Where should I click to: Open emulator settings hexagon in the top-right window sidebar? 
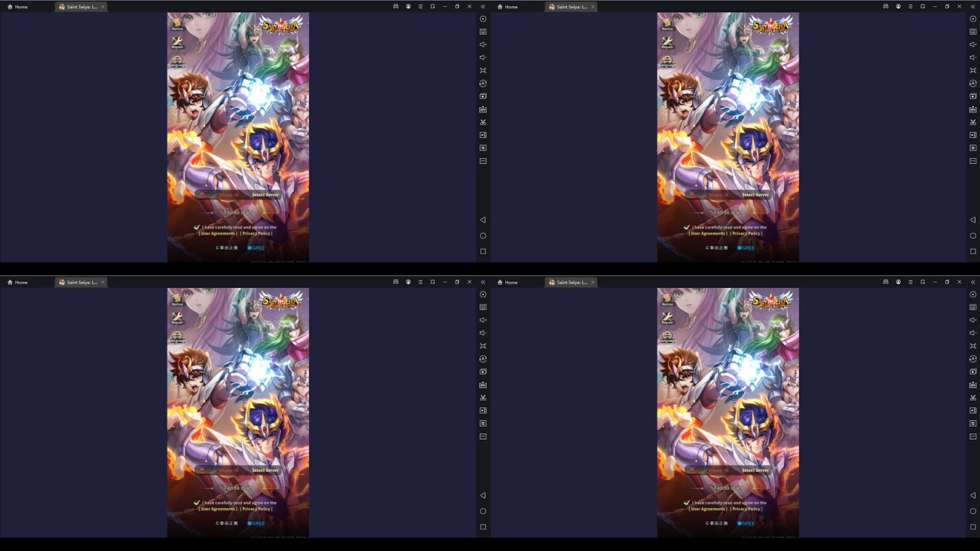[x=973, y=19]
